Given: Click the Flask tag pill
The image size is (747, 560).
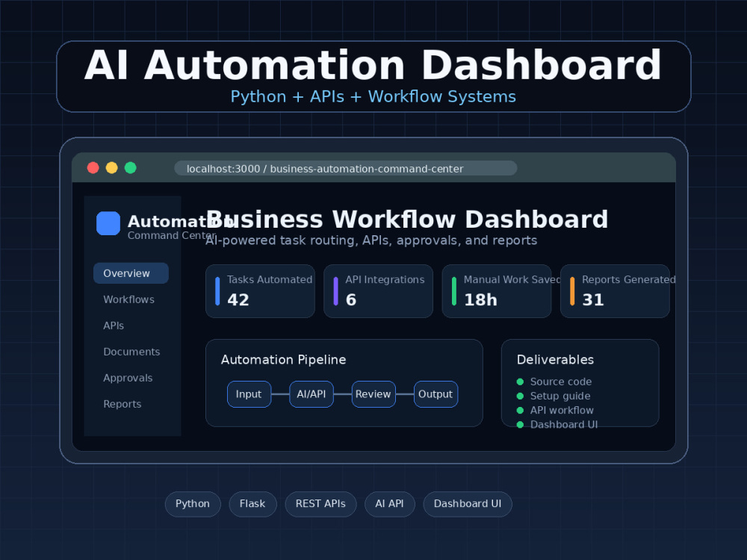Looking at the screenshot, I should tap(253, 504).
